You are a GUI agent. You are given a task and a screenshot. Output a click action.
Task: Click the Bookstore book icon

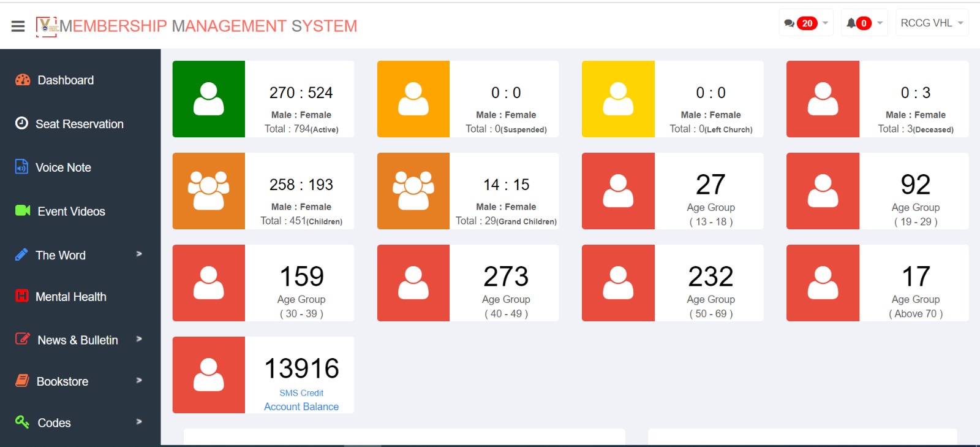(22, 381)
